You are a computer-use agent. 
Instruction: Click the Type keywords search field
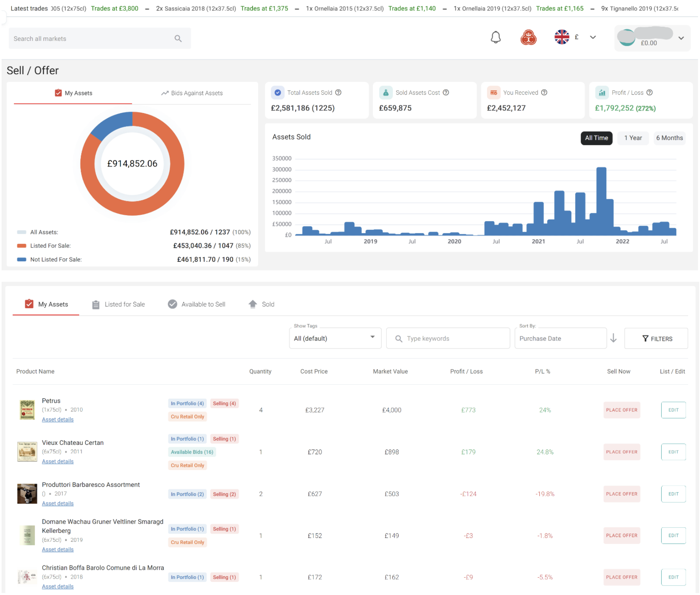pyautogui.click(x=448, y=338)
